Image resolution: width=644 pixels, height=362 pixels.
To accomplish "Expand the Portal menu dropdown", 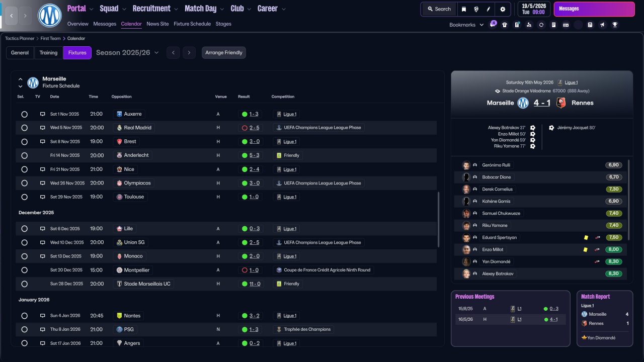I will pyautogui.click(x=91, y=9).
